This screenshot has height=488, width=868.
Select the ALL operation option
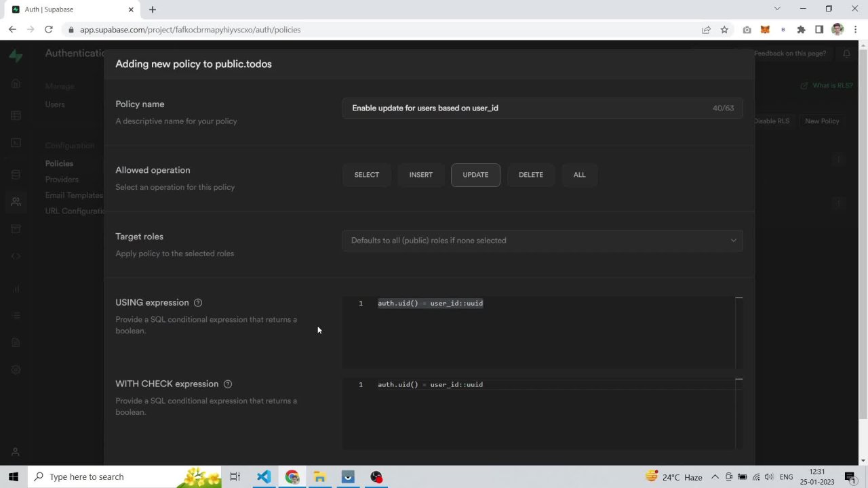579,175
